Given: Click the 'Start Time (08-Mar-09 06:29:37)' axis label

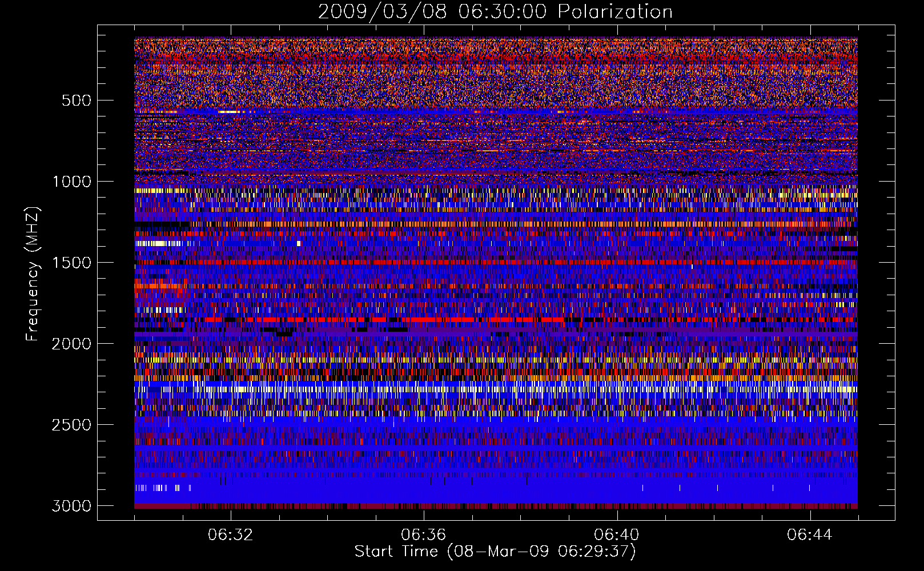Looking at the screenshot, I should pyautogui.click(x=495, y=552).
